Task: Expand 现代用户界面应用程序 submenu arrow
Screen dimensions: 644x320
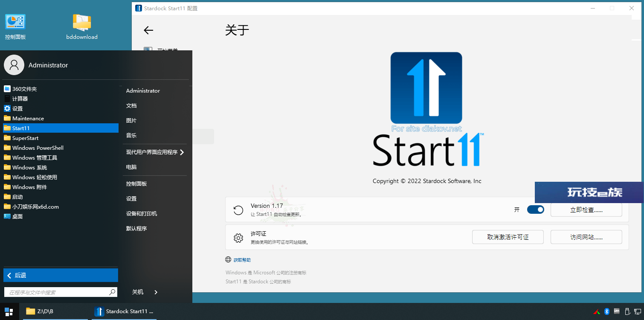Action: (182, 152)
